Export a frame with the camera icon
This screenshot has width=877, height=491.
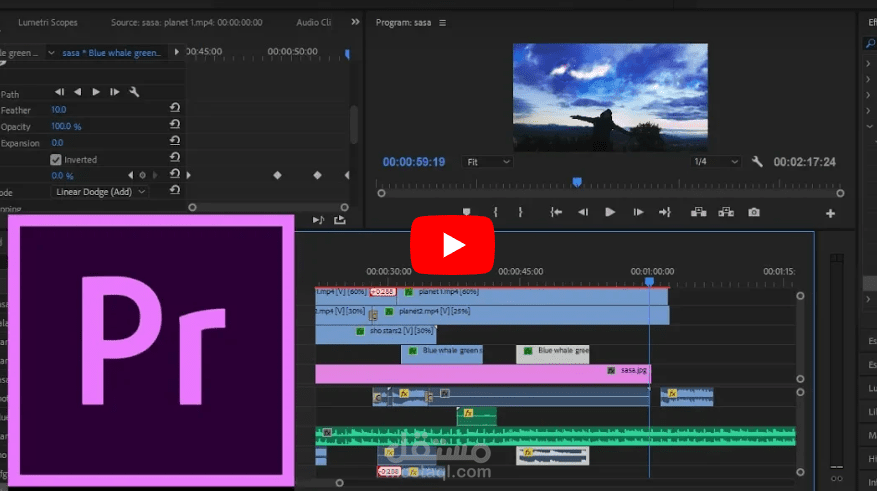coord(754,212)
